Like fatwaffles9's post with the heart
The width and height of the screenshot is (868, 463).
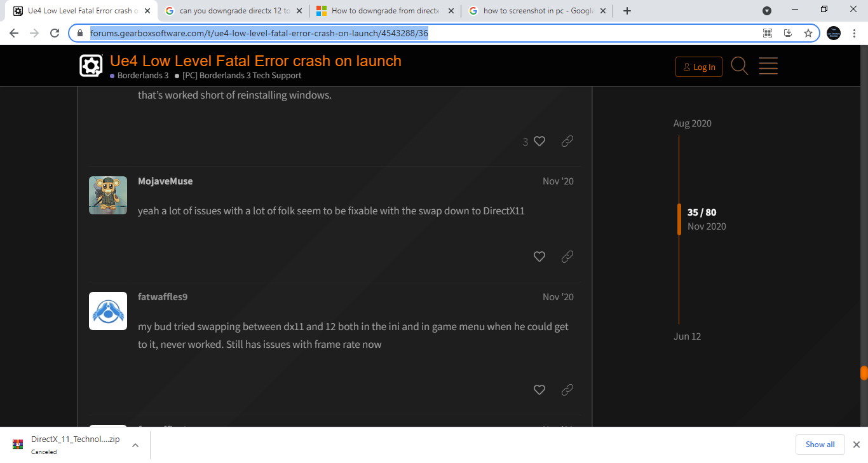(x=539, y=389)
